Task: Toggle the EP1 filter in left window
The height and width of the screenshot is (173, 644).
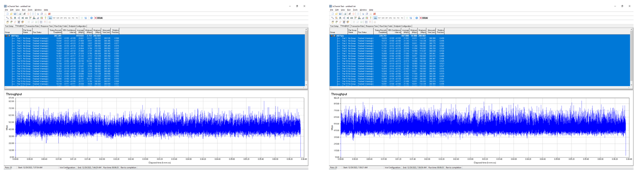Action: (62, 18)
